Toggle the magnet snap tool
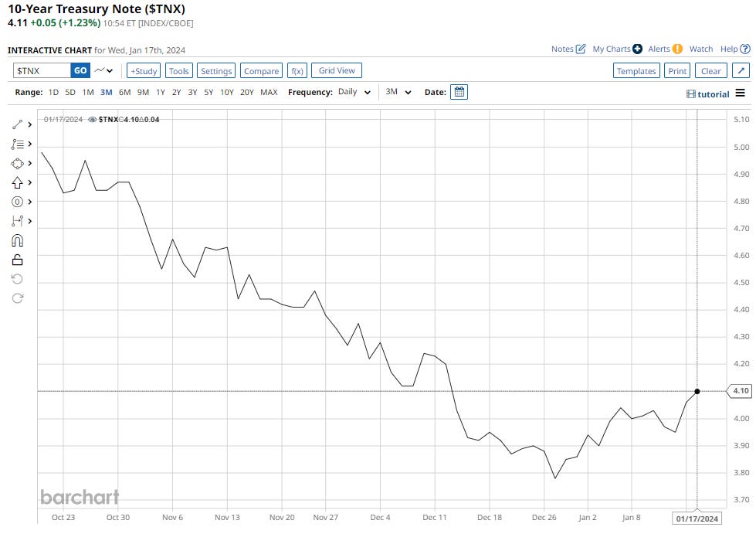 [x=18, y=240]
